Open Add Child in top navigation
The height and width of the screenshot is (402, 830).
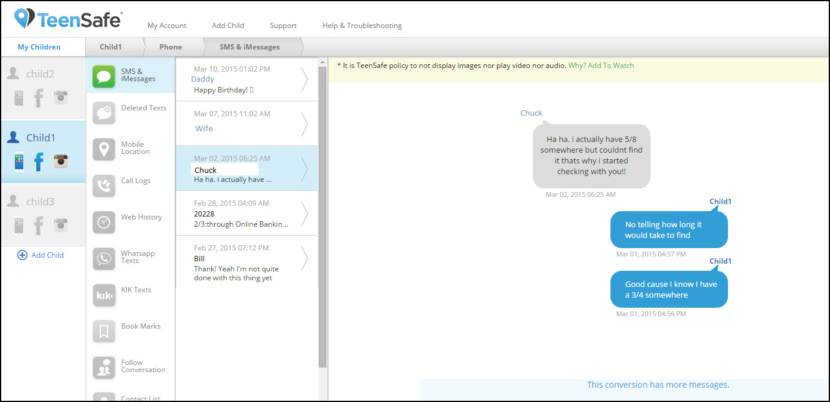pyautogui.click(x=228, y=25)
